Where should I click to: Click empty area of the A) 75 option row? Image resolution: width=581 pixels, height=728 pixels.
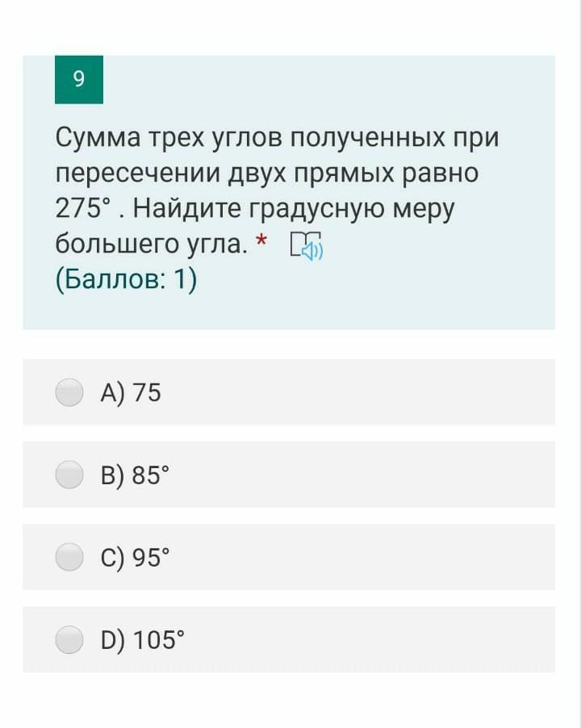[x=357, y=392]
